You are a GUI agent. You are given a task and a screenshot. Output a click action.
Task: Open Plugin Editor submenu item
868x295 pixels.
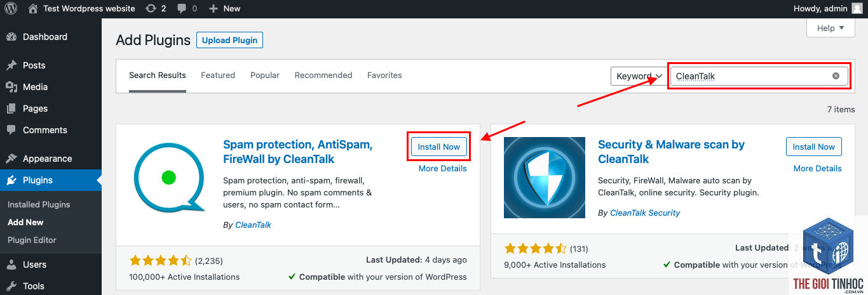pyautogui.click(x=32, y=240)
